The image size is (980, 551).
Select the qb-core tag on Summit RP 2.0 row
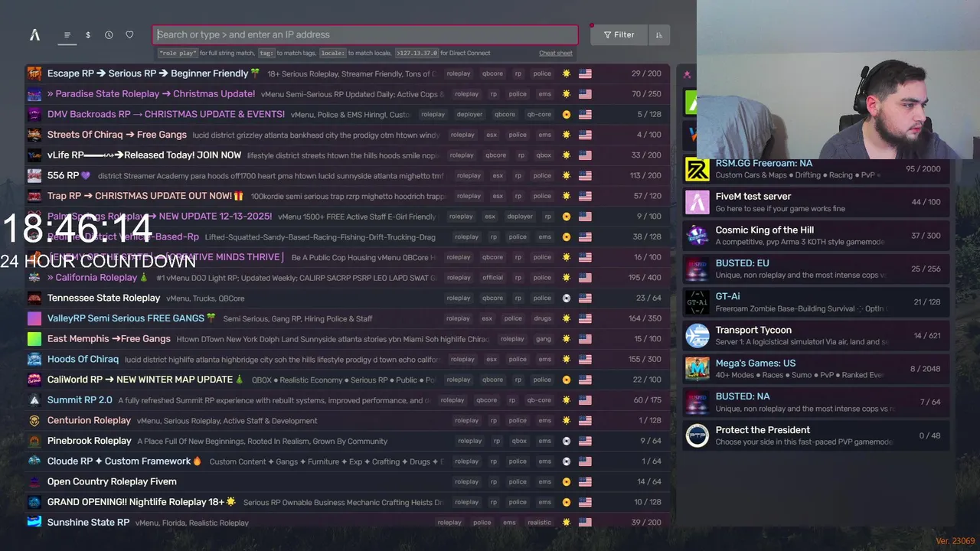[x=539, y=399]
